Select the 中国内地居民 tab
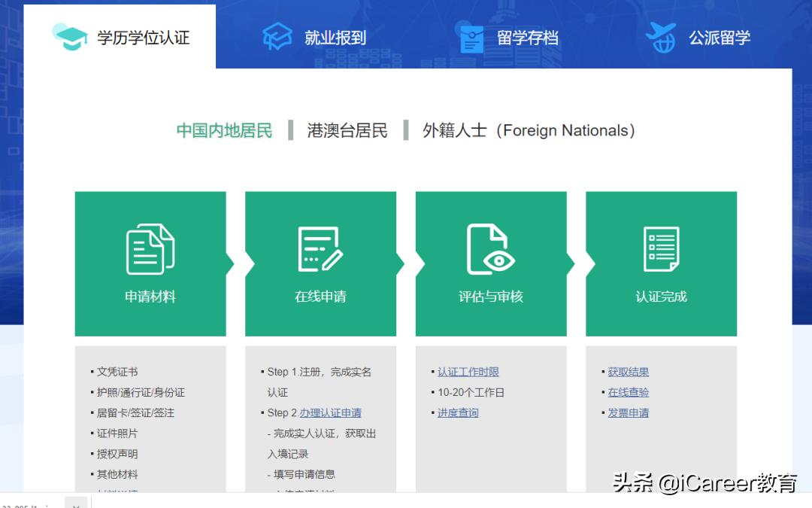Image resolution: width=812 pixels, height=508 pixels. point(223,130)
